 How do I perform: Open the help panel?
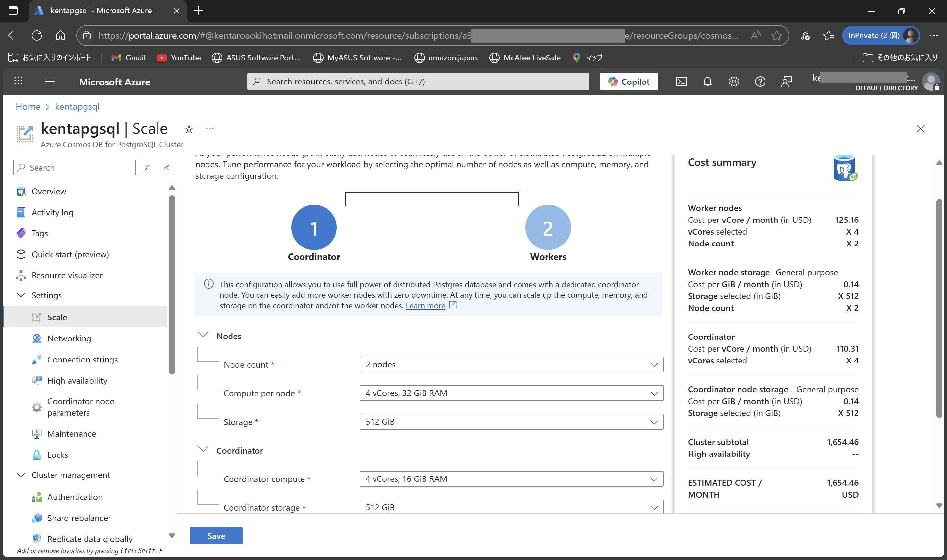[760, 81]
